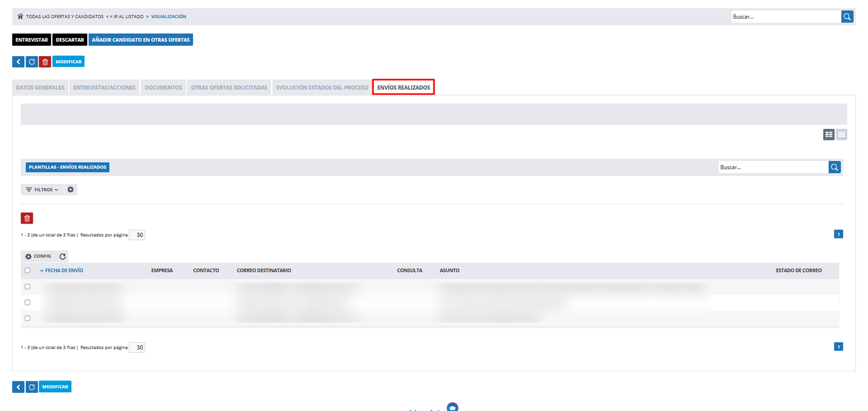Expand the Filtros dropdown
Image resolution: width=868 pixels, height=411 pixels.
pos(42,189)
